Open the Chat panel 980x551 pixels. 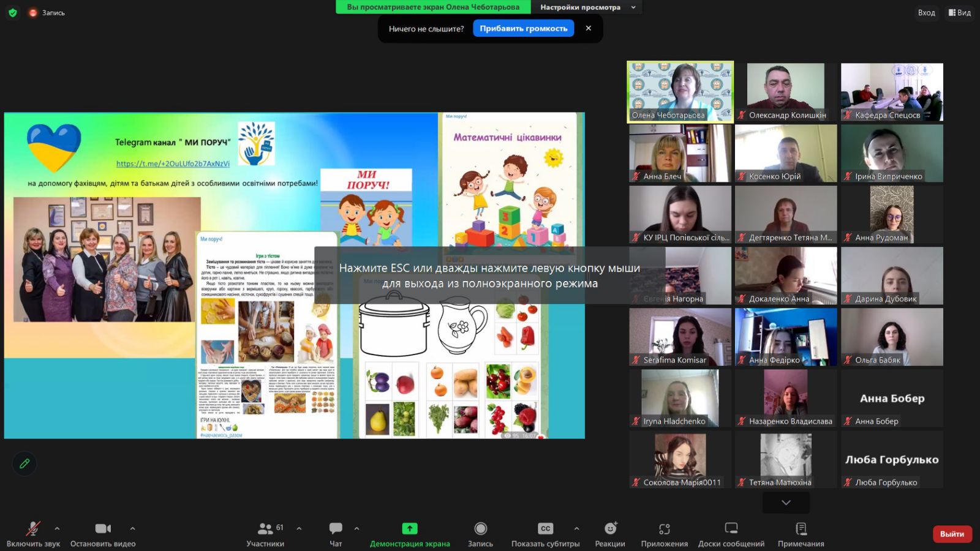pos(336,528)
